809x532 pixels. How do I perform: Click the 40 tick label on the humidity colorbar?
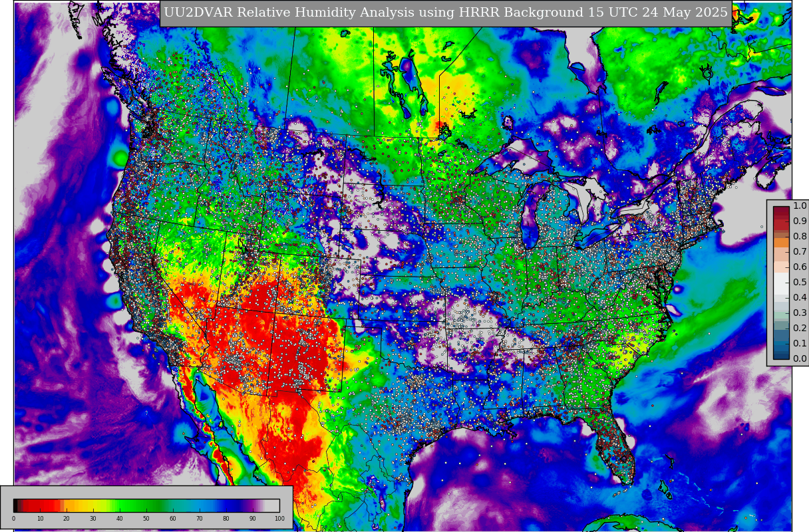click(120, 519)
